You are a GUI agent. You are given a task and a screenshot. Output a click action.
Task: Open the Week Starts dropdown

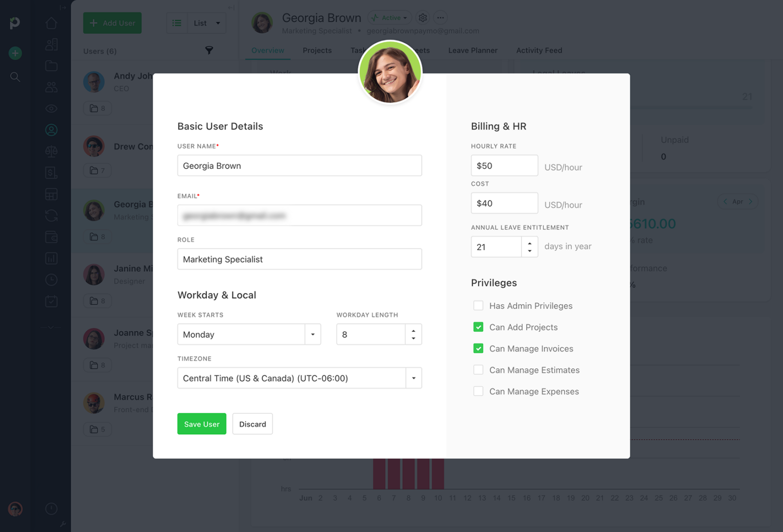[x=312, y=334]
